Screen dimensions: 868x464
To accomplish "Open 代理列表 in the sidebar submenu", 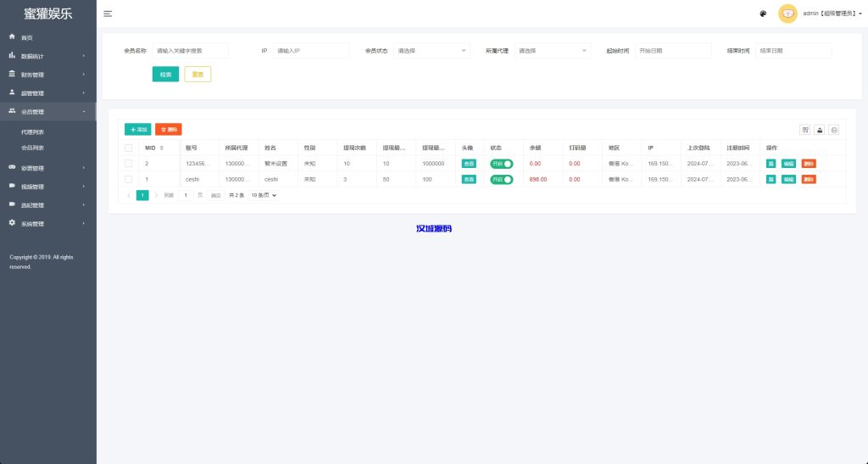I will (x=33, y=132).
